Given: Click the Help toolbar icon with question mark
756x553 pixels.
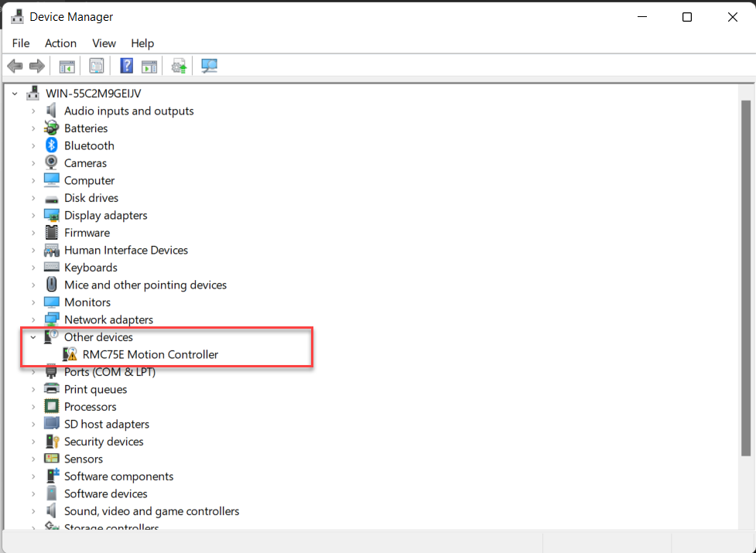Looking at the screenshot, I should [x=127, y=66].
